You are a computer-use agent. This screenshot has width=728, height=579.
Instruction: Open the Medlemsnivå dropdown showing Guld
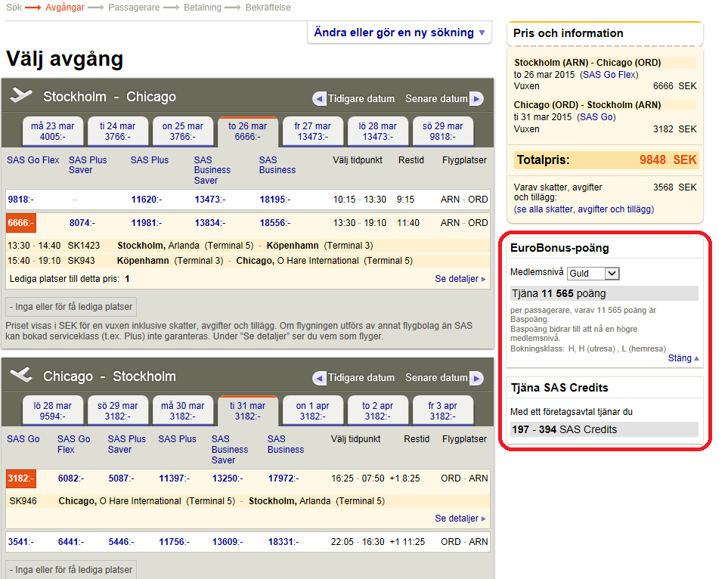[x=592, y=274]
